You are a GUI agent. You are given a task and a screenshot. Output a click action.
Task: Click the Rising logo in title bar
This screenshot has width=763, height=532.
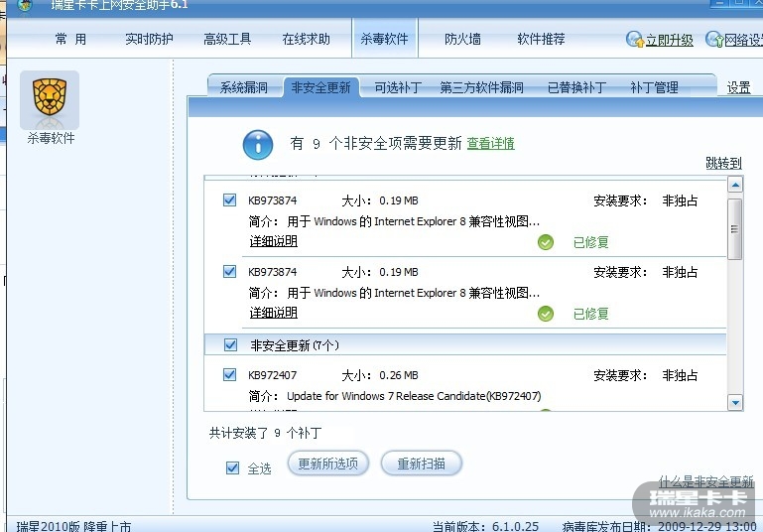click(25, 5)
